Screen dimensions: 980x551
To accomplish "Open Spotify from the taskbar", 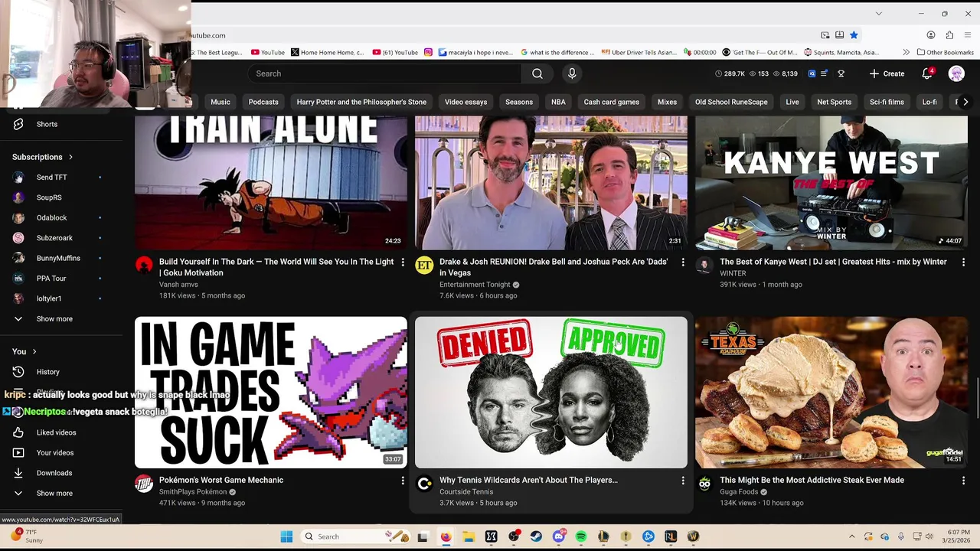I will tap(581, 536).
